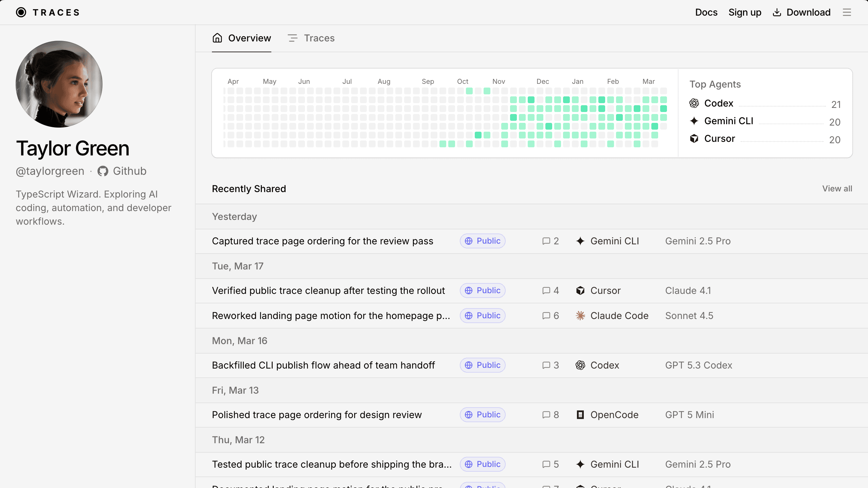Toggle the Public badge on the CLI publish trace
This screenshot has height=488, width=868.
point(482,365)
